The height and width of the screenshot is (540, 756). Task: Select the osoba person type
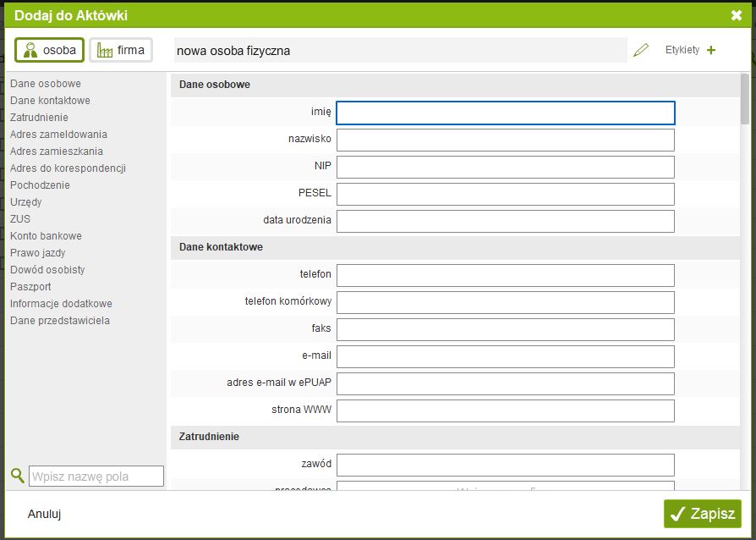50,51
